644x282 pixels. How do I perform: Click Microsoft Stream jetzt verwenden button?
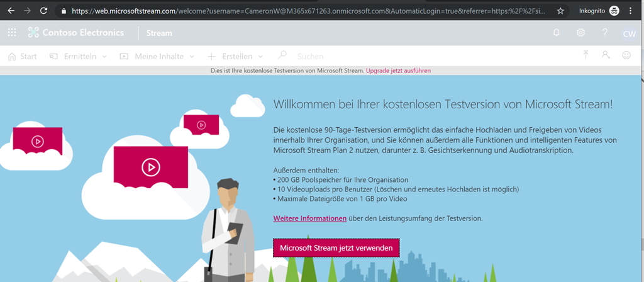pyautogui.click(x=336, y=248)
